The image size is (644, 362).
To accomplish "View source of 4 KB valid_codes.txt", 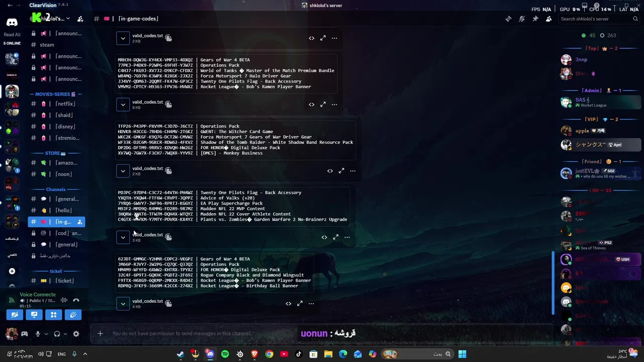I will coord(288,304).
